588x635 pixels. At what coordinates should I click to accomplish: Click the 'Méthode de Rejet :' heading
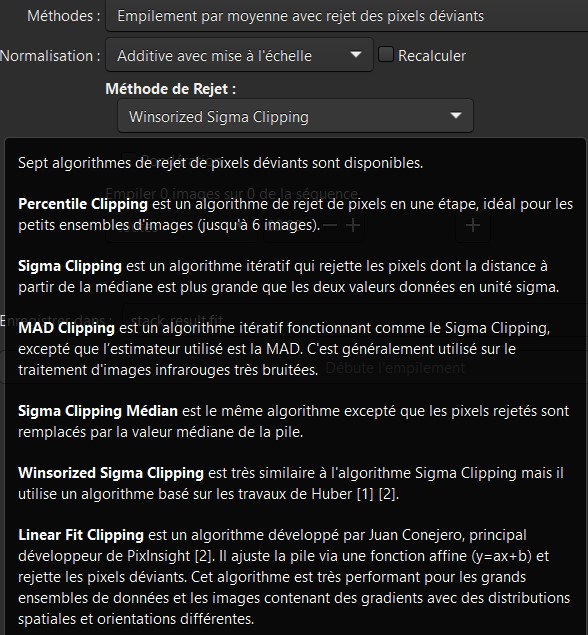tap(170, 89)
